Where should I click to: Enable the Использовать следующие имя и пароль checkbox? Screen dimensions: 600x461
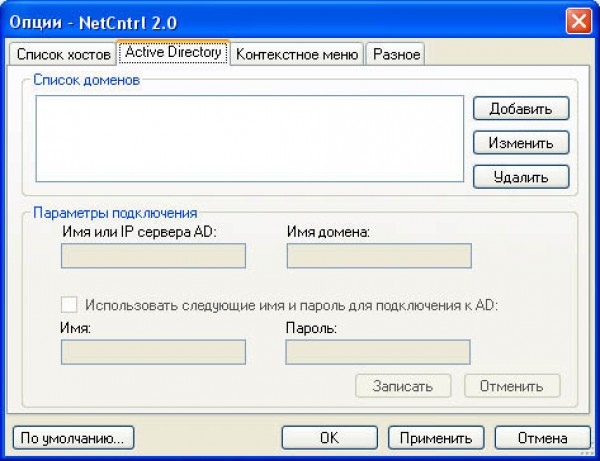69,305
